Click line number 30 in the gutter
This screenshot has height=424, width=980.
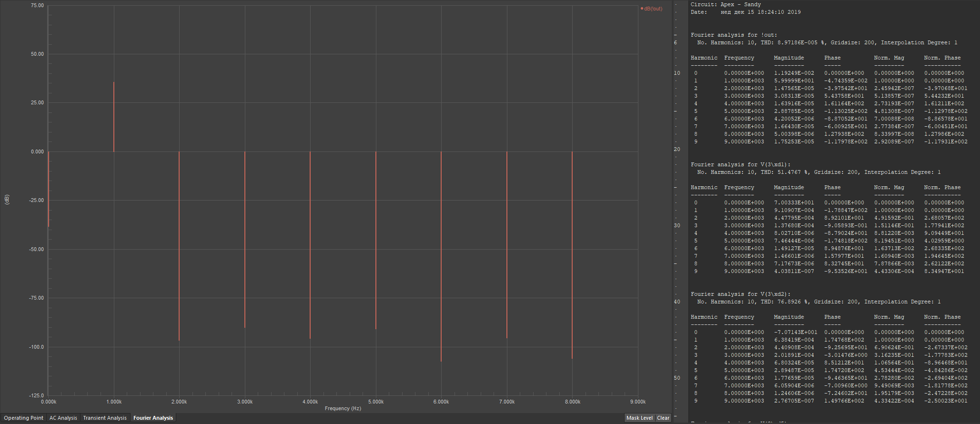(x=677, y=225)
